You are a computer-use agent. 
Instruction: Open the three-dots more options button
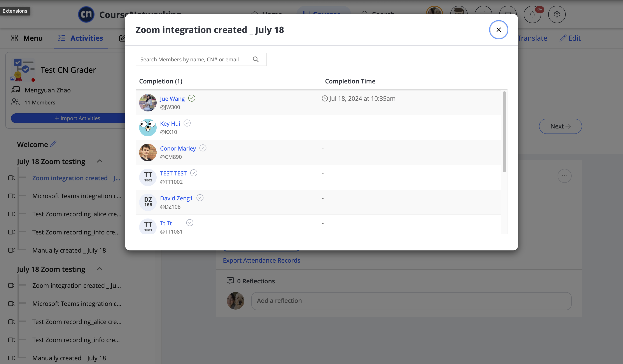[x=564, y=176]
